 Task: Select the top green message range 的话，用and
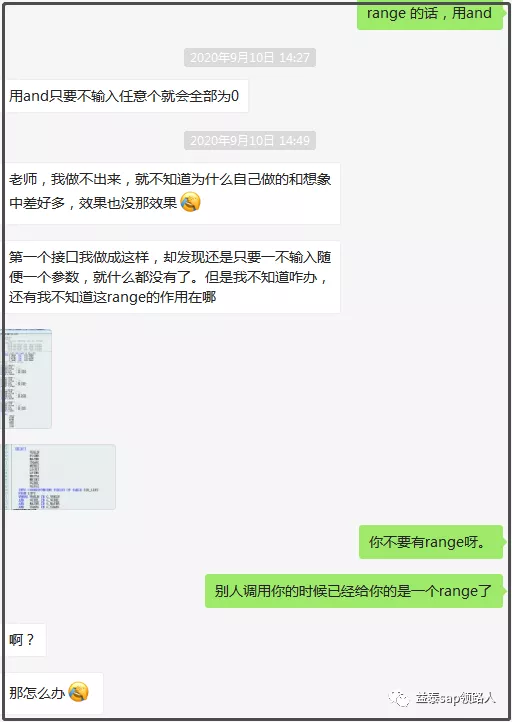[430, 15]
